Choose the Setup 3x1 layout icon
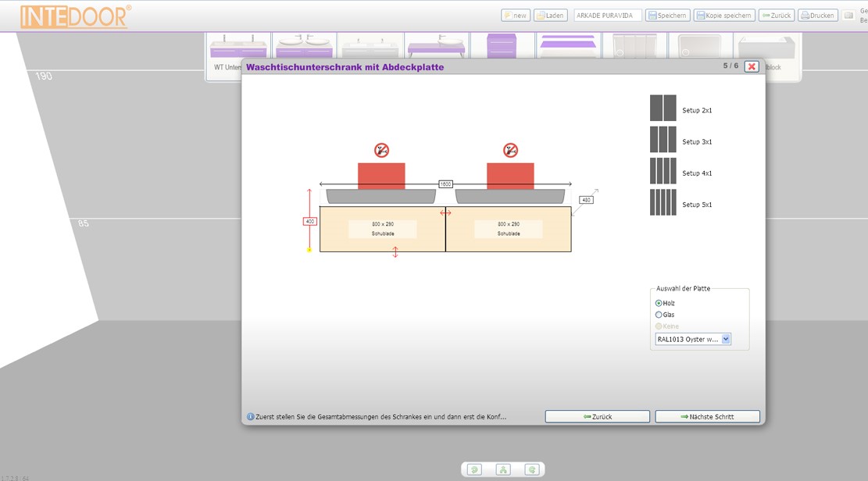This screenshot has width=868, height=481. (x=663, y=140)
